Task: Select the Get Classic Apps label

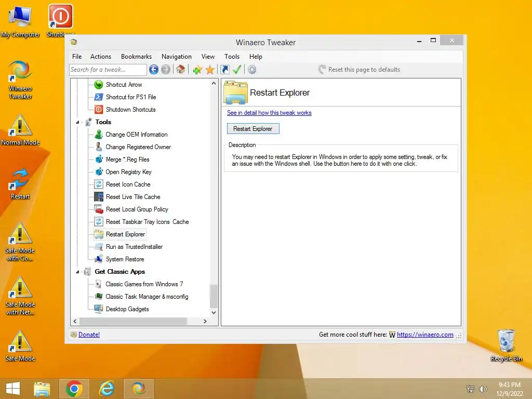Action: (x=120, y=272)
